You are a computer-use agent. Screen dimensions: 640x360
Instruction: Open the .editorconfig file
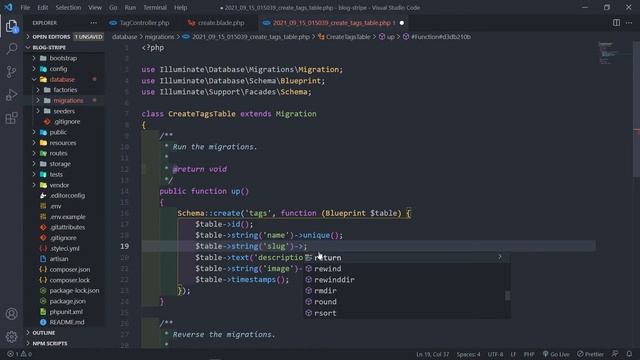tap(65, 196)
